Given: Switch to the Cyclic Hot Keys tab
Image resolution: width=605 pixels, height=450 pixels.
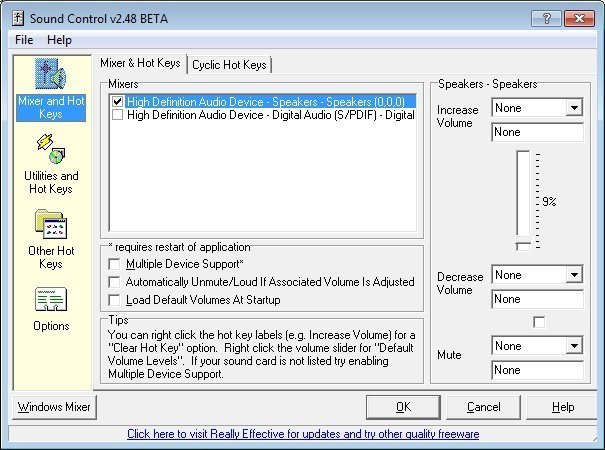Looking at the screenshot, I should [x=229, y=64].
